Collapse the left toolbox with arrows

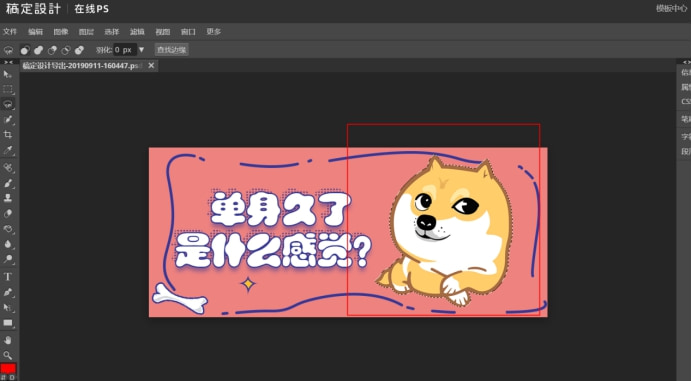pyautogui.click(x=8, y=62)
